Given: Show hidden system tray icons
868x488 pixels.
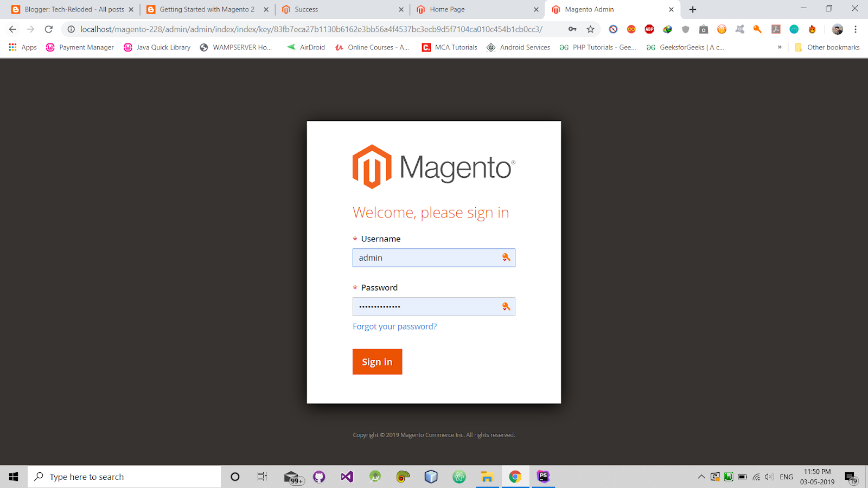Looking at the screenshot, I should 701,477.
